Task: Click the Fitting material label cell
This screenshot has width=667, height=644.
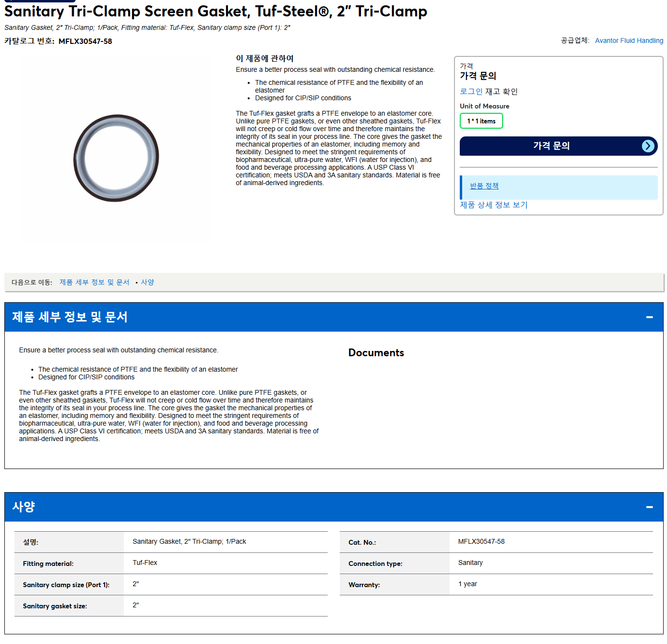Action: (69, 563)
